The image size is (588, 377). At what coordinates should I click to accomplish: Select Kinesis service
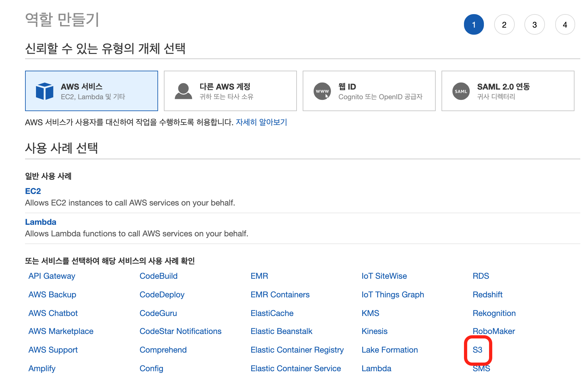[x=375, y=331]
